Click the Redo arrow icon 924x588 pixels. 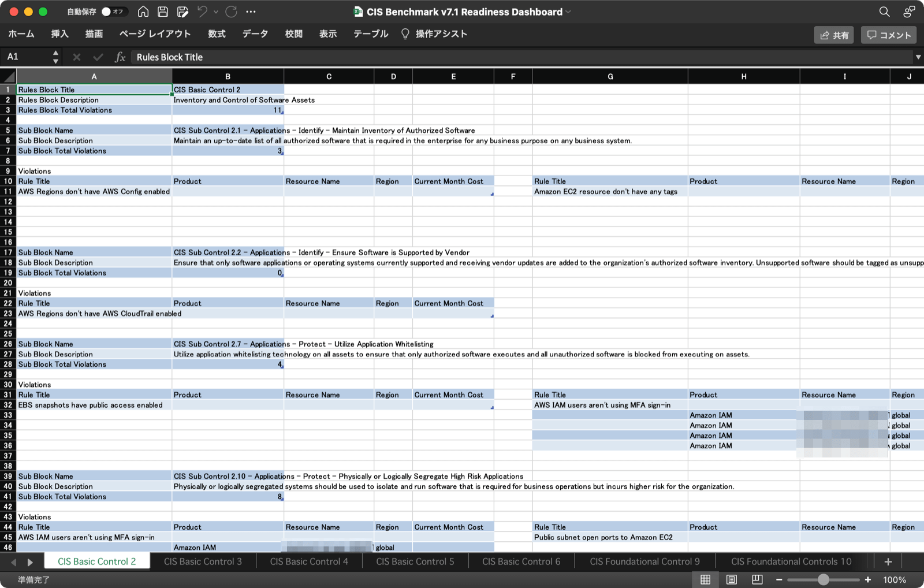[x=231, y=12]
